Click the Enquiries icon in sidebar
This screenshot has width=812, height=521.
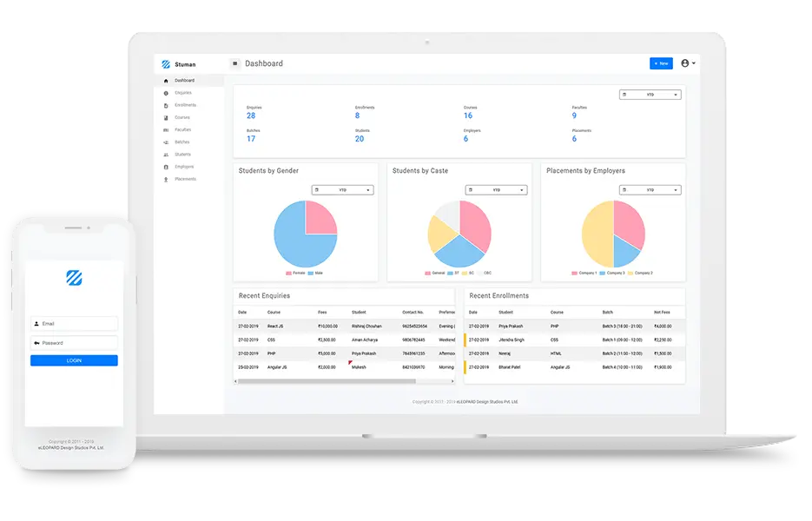(166, 93)
